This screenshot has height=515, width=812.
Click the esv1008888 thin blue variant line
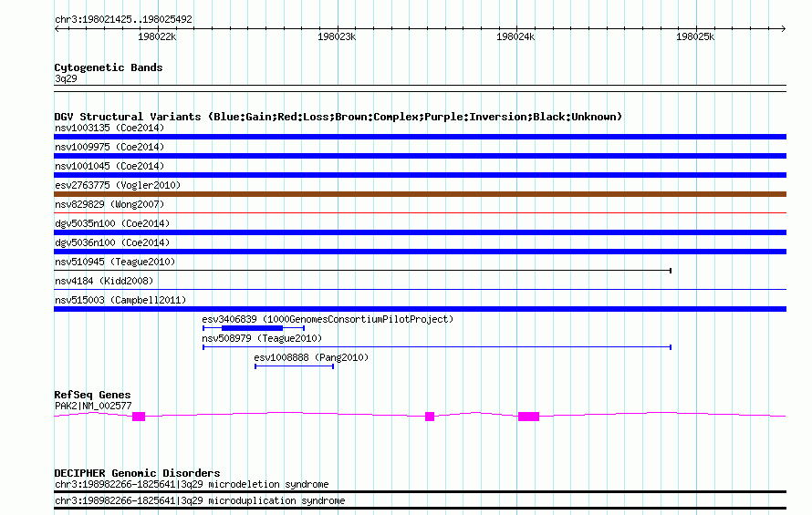pyautogui.click(x=294, y=366)
